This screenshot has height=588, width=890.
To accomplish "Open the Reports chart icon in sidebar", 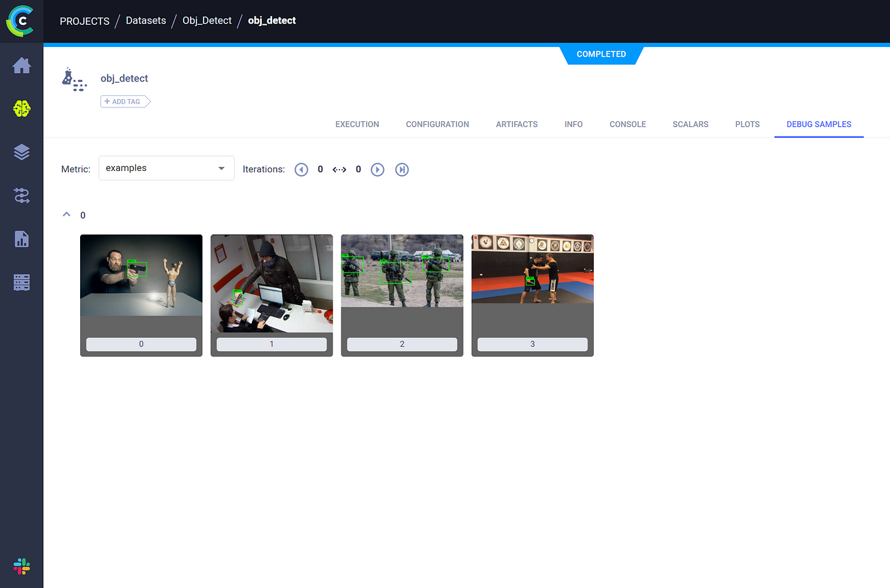I will click(x=22, y=239).
